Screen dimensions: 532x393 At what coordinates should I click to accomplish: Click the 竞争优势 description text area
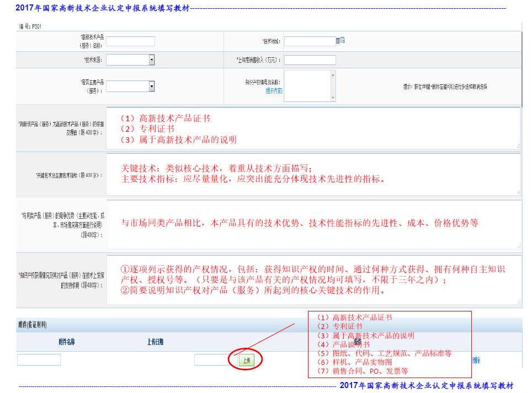[x=312, y=224]
